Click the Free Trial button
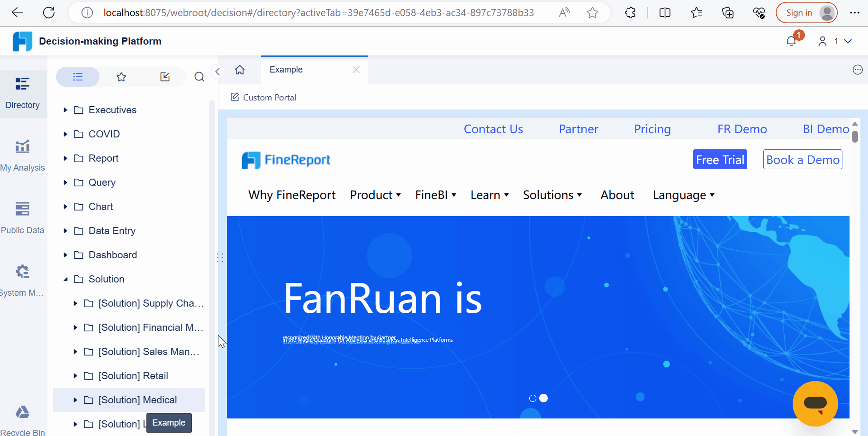The height and width of the screenshot is (436, 868). click(x=720, y=159)
